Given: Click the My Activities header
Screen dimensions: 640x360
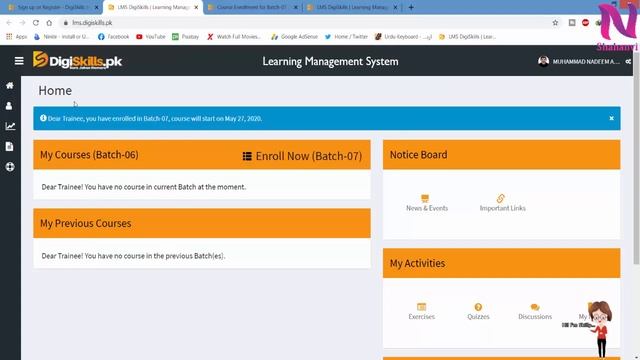Looking at the screenshot, I should coord(417,263).
